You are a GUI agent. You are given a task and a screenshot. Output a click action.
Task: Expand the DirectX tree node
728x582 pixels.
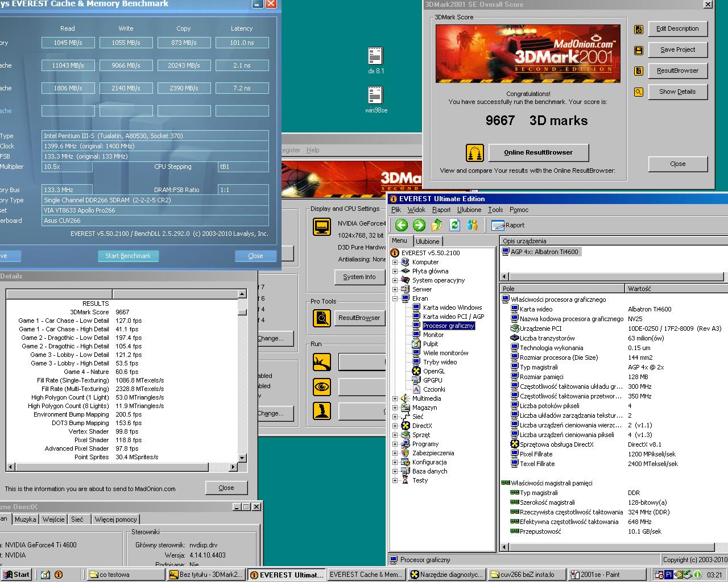click(395, 426)
